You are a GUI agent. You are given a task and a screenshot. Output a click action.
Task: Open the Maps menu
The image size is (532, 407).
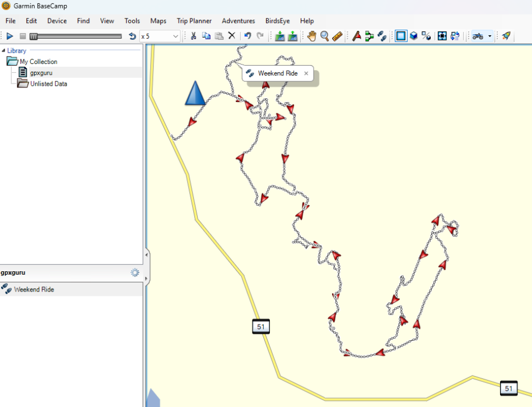(x=158, y=21)
